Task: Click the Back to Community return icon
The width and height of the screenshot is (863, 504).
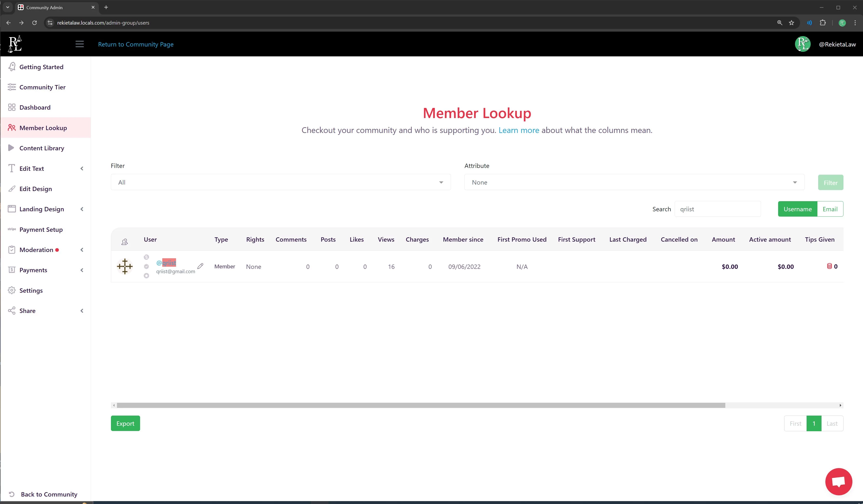Action: coord(12,494)
